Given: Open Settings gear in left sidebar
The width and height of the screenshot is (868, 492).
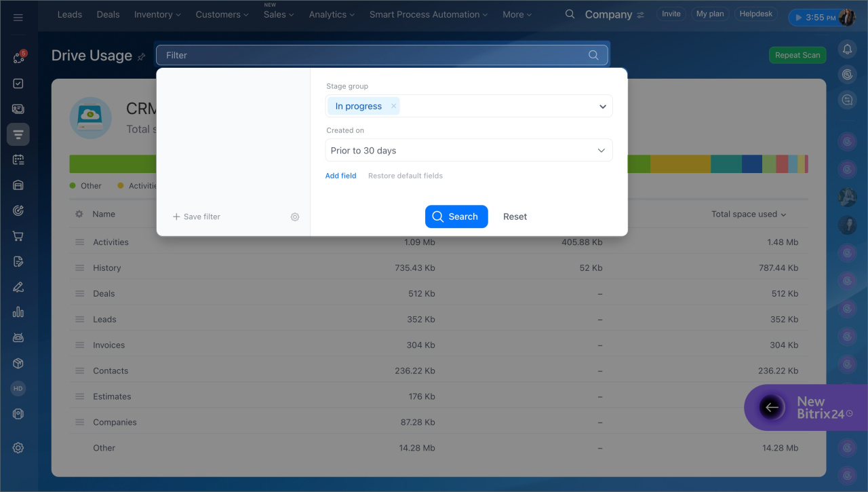Looking at the screenshot, I should click(x=18, y=448).
